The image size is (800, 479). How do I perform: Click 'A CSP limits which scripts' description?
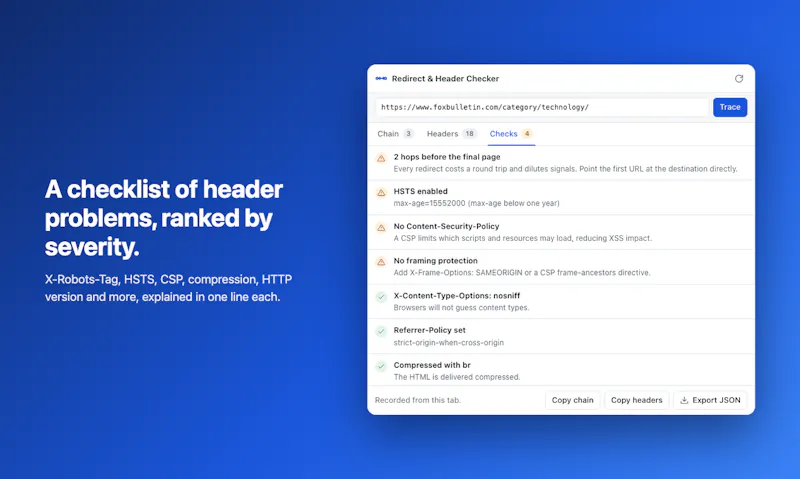tap(522, 238)
